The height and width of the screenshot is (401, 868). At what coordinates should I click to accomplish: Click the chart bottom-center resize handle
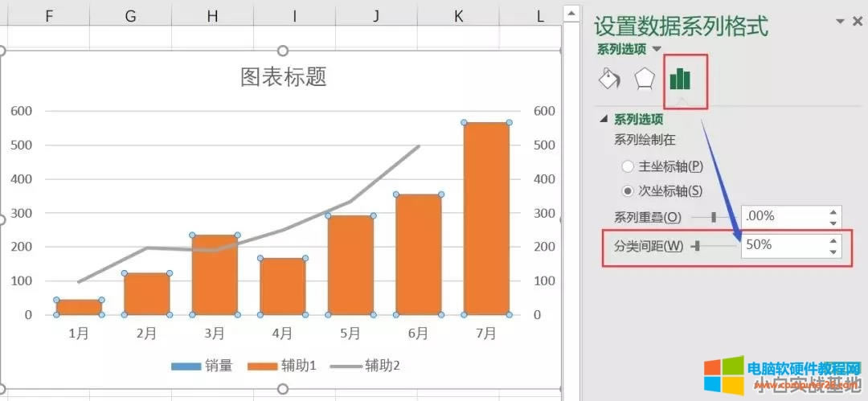(283, 389)
